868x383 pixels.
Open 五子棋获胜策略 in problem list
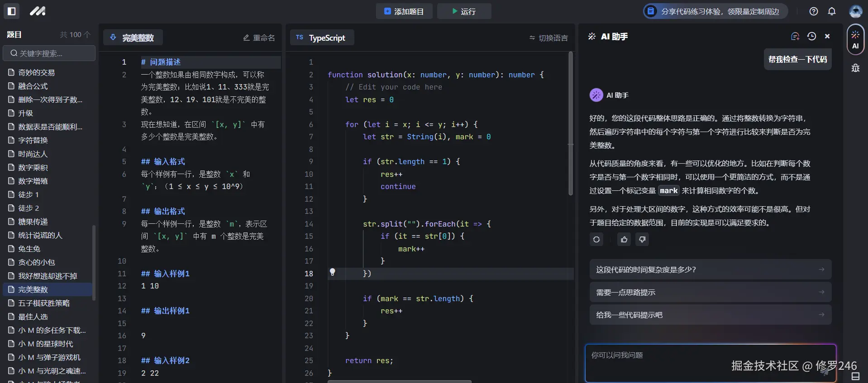(44, 303)
